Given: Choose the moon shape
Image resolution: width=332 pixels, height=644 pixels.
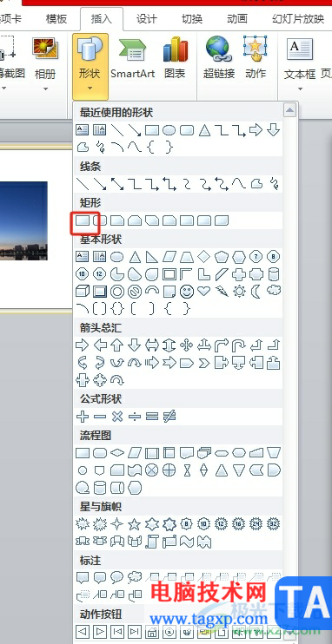Looking at the screenshot, I should click(256, 292).
